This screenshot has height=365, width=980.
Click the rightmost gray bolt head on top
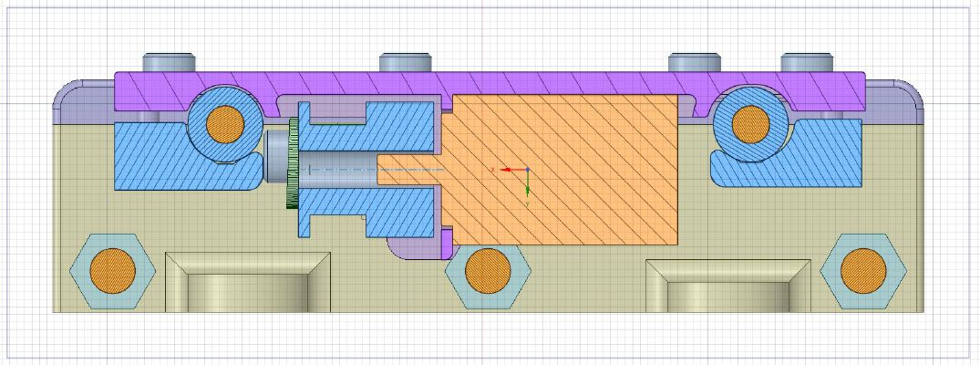(807, 62)
